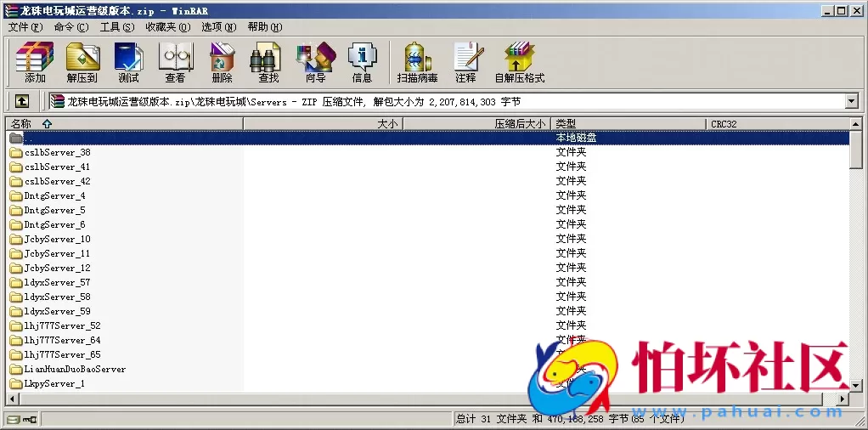This screenshot has height=430, width=868.
Task: Expand the address path dropdown arrow
Action: click(x=851, y=101)
